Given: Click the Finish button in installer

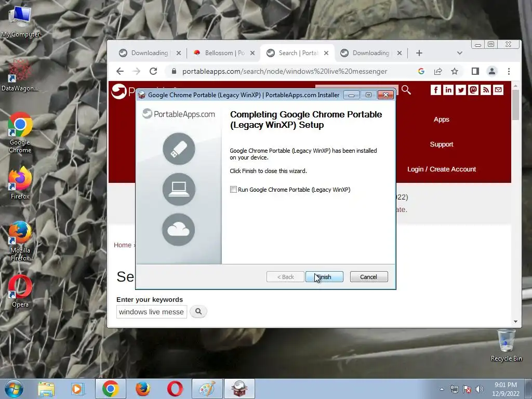Looking at the screenshot, I should [x=324, y=277].
